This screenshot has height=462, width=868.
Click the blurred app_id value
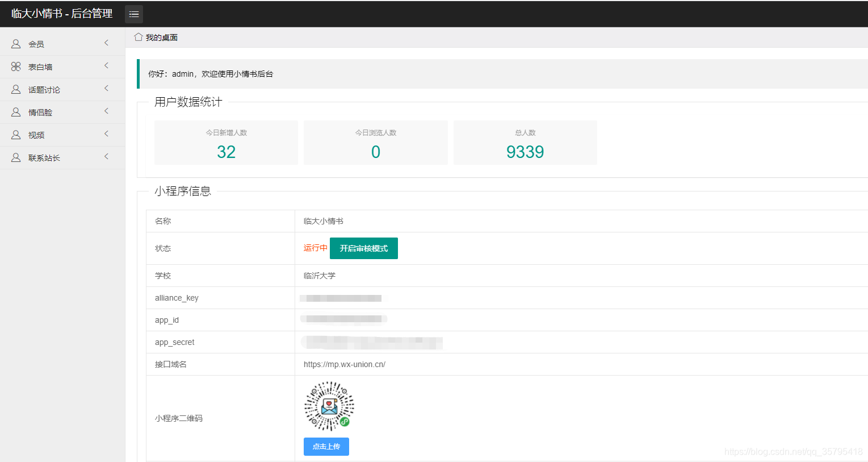click(343, 319)
